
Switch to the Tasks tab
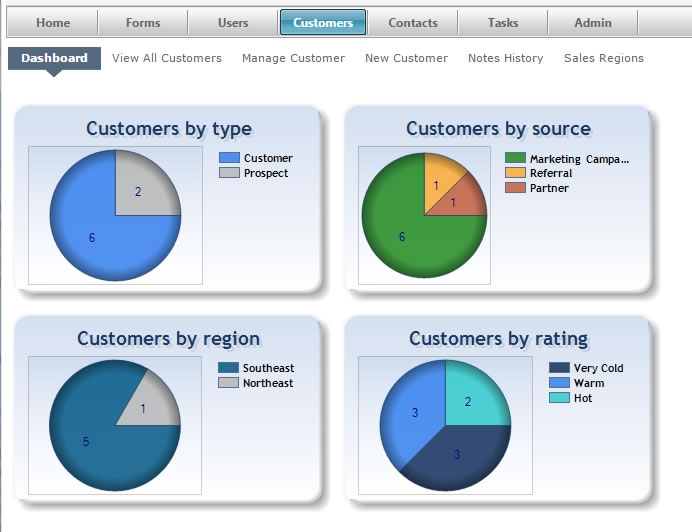pyautogui.click(x=503, y=23)
